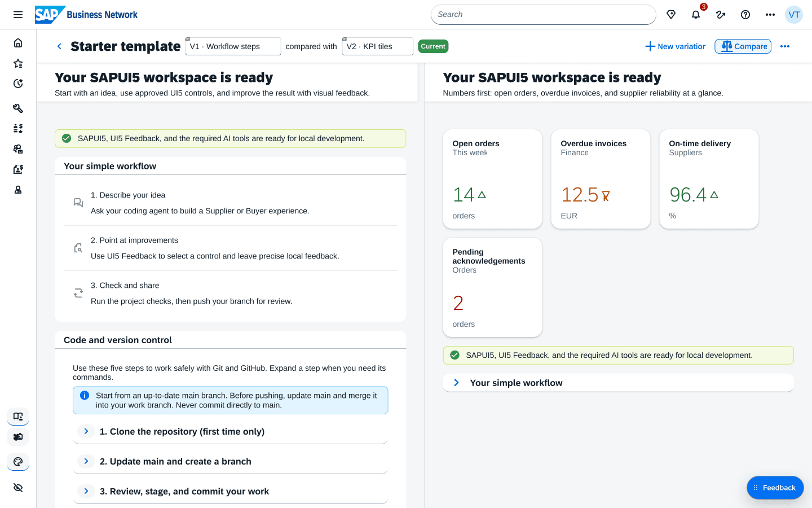Open the pricing list sidebar icon

(x=18, y=129)
